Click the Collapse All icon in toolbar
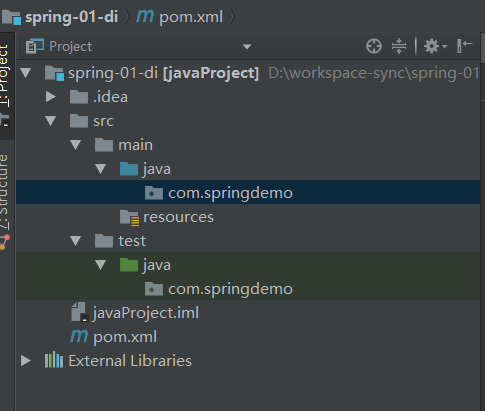Image resolution: width=485 pixels, height=411 pixels. (x=399, y=46)
